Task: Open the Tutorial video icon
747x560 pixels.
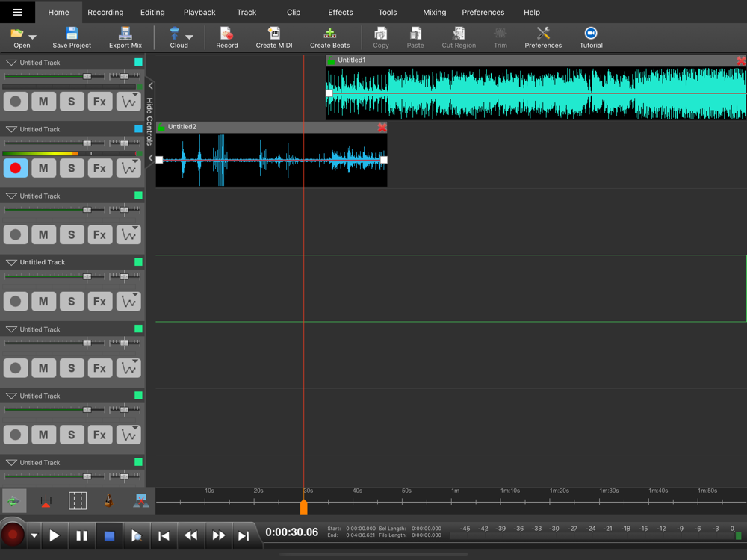Action: point(591,34)
